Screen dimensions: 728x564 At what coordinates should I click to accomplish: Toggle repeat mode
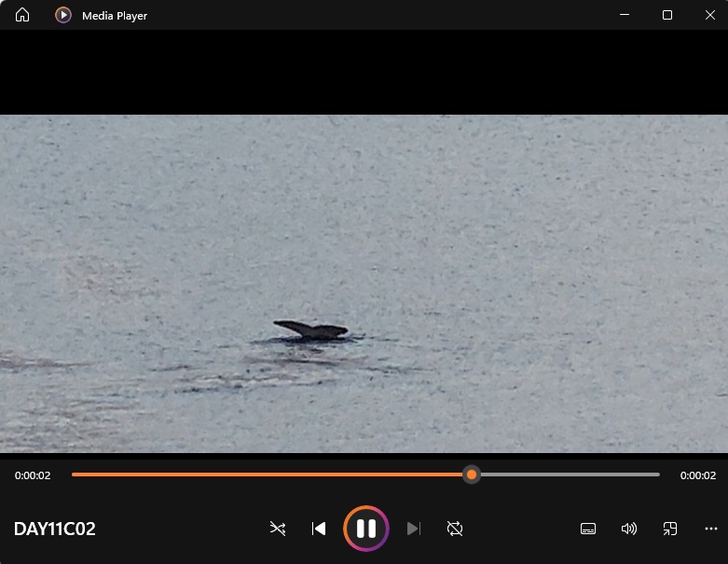(455, 529)
